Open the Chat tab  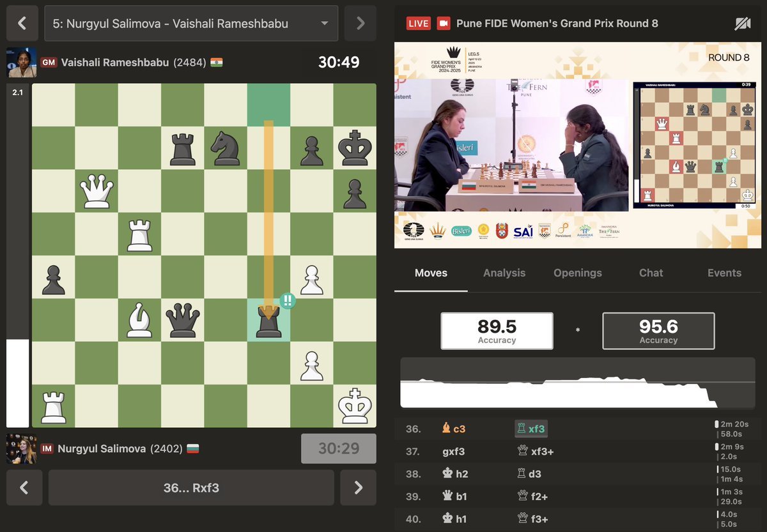coord(651,273)
